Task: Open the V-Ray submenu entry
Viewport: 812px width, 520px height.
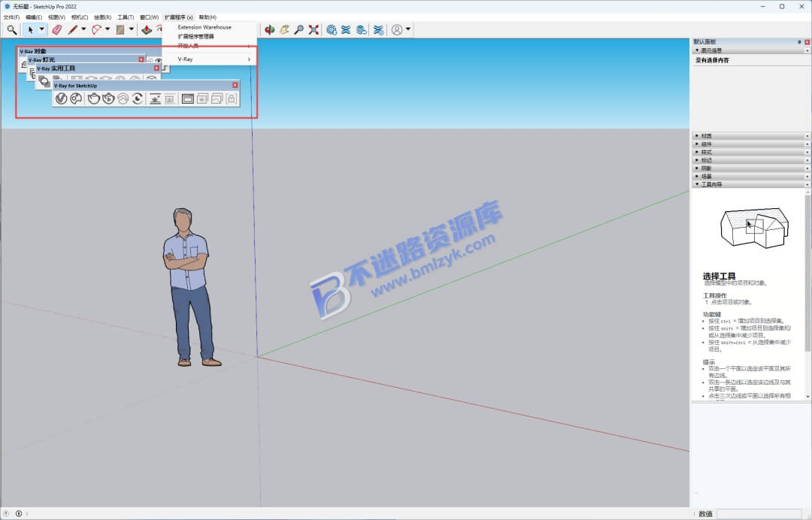Action: click(x=210, y=59)
